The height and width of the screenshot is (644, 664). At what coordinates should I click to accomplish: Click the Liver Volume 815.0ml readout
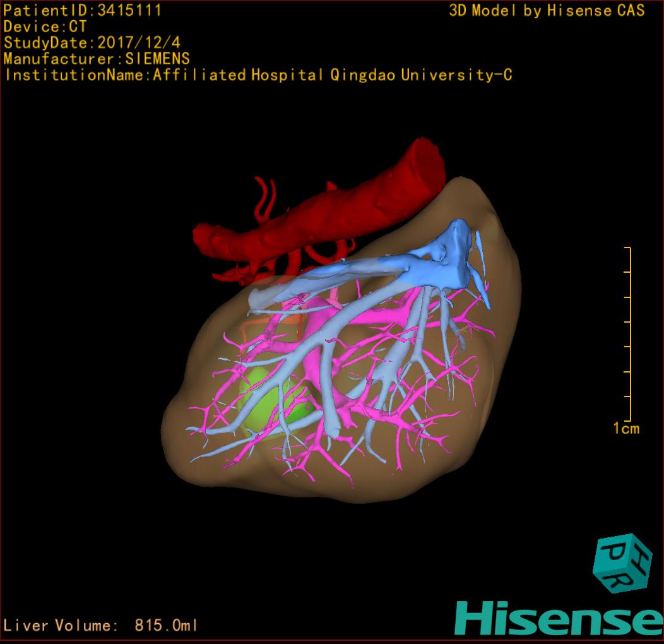(100, 625)
